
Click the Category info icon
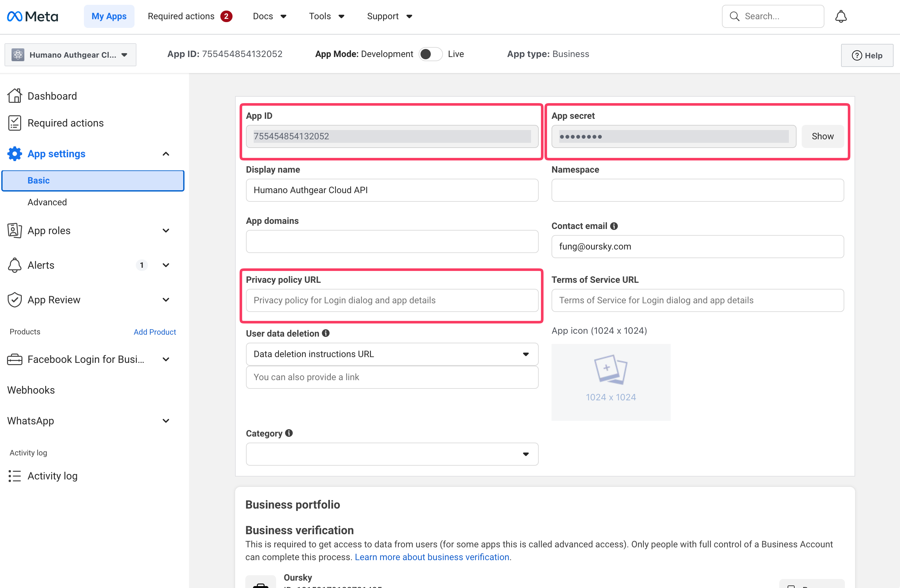click(289, 433)
